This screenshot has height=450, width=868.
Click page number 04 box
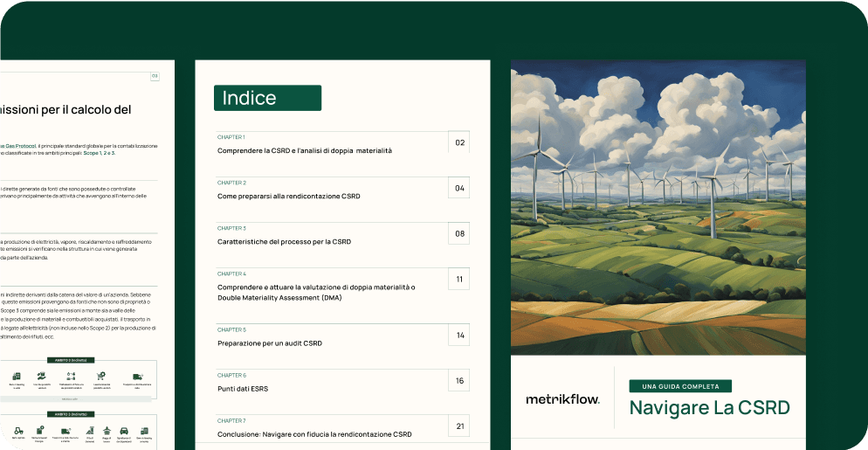point(459,188)
